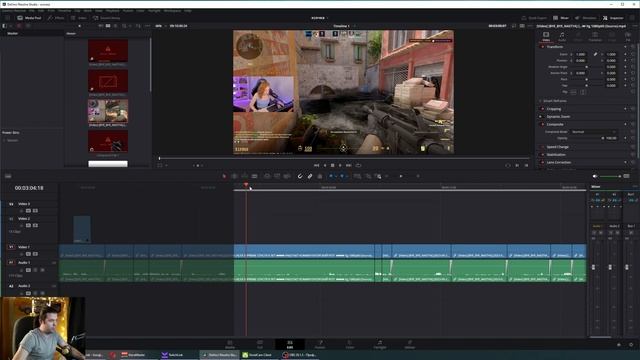Open OBS from the Windows taskbar

[299, 355]
